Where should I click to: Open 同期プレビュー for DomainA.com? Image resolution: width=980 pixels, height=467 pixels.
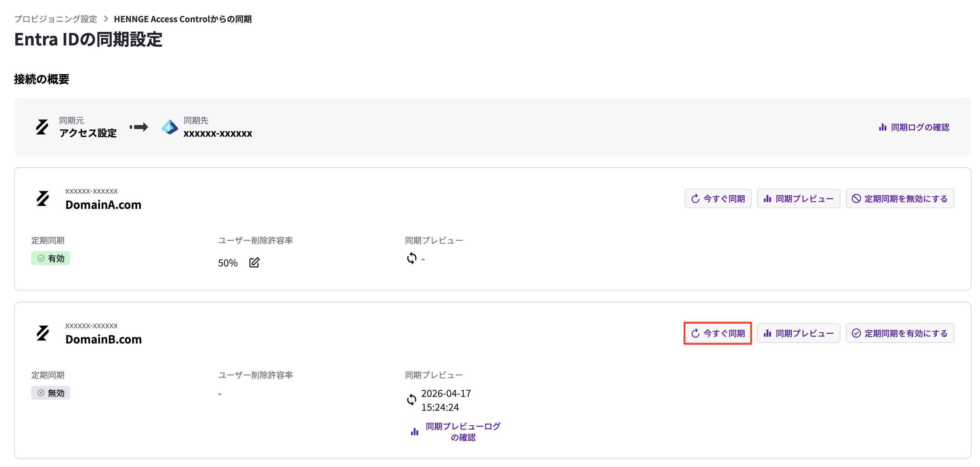798,198
